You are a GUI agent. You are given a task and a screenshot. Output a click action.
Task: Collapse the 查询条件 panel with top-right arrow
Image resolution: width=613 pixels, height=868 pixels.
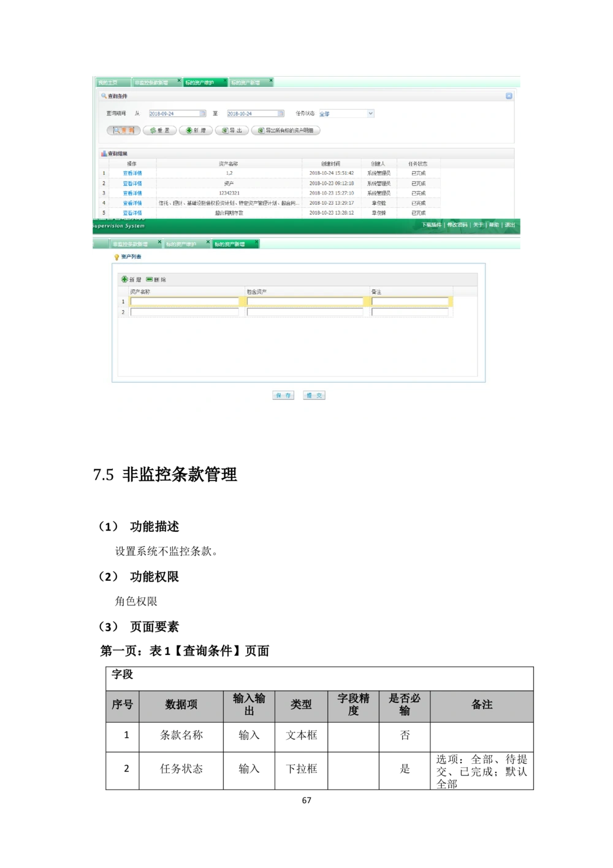[508, 94]
